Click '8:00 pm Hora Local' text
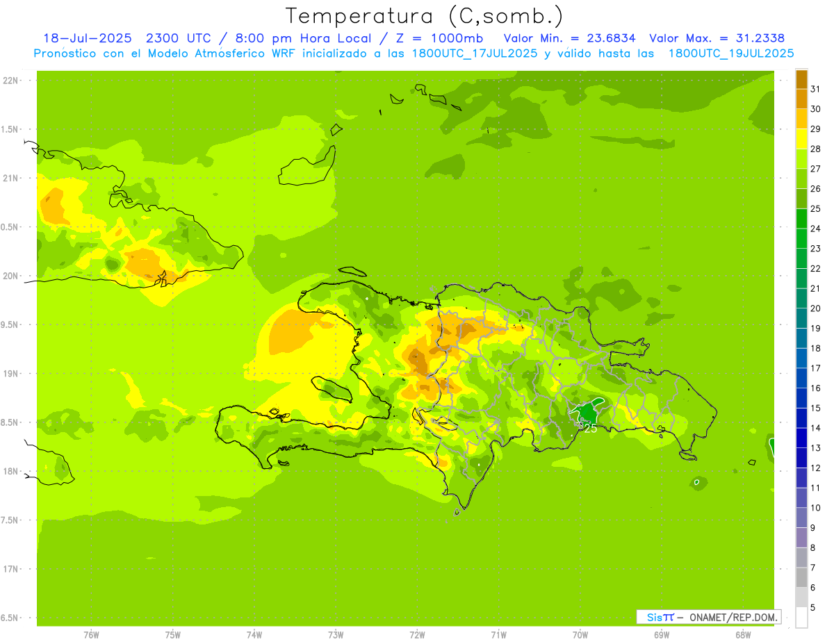This screenshot has width=834, height=644. click(x=303, y=38)
